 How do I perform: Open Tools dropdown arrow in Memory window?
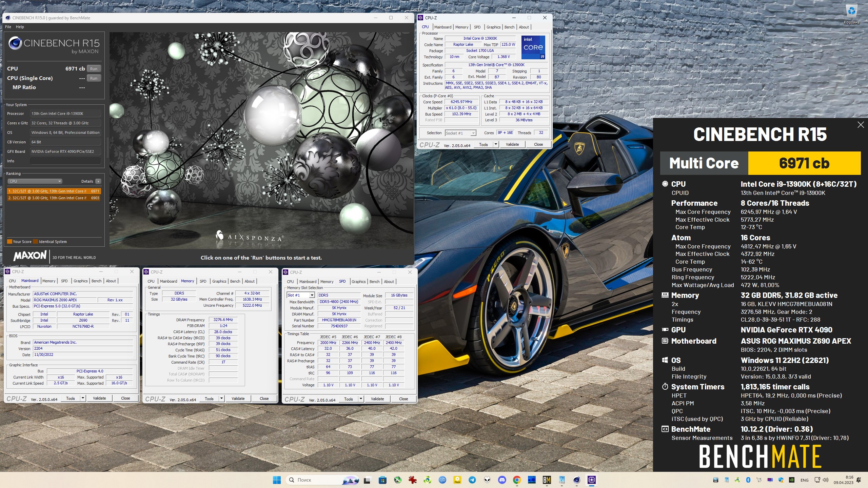tap(221, 399)
